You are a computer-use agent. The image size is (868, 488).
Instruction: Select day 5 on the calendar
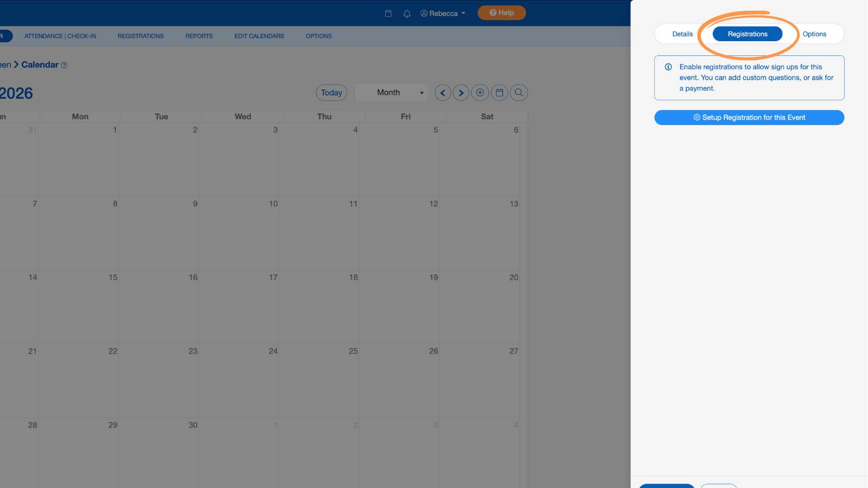pyautogui.click(x=436, y=130)
